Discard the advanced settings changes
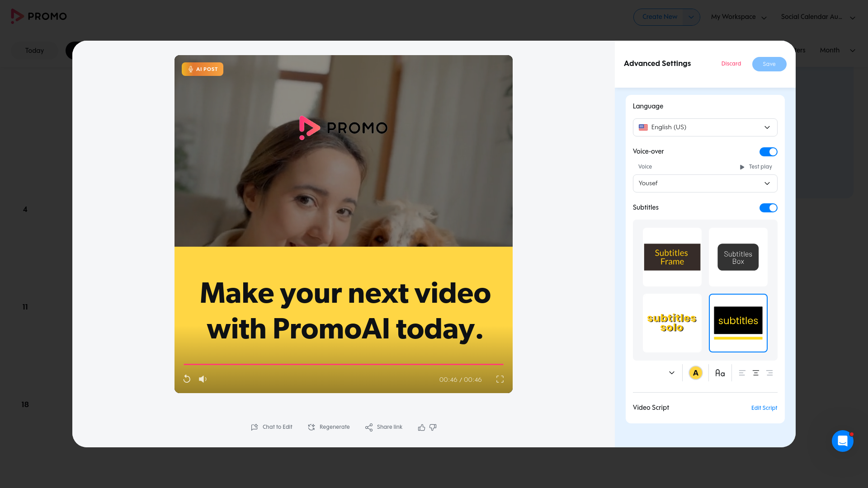The width and height of the screenshot is (868, 488). [731, 64]
